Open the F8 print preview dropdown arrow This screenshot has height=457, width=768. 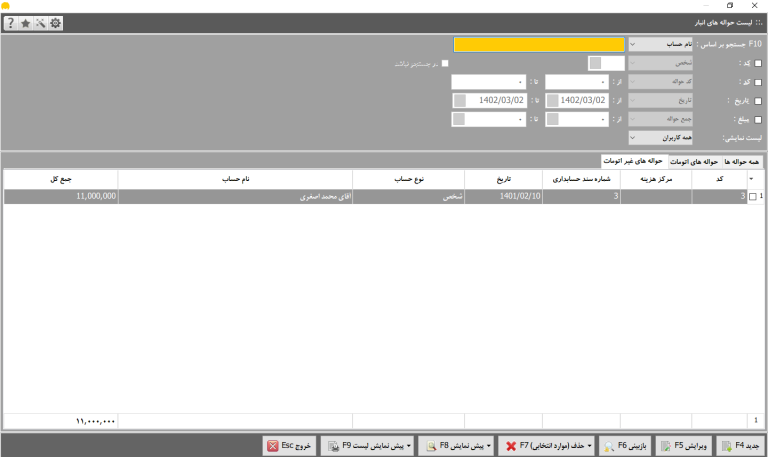click(488, 446)
